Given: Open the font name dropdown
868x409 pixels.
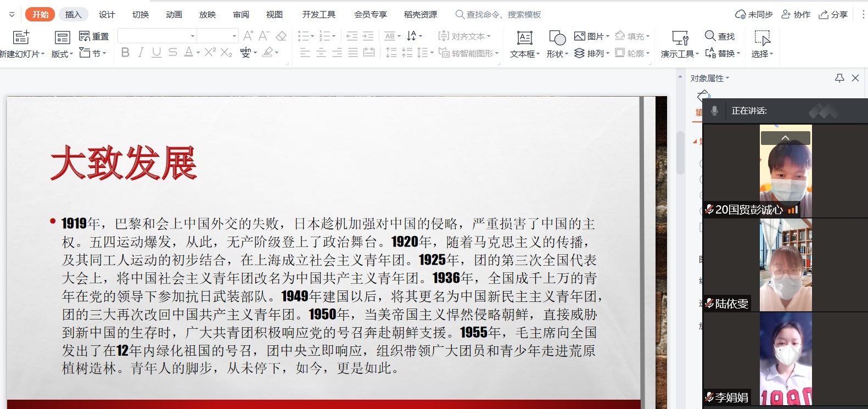Looking at the screenshot, I should 192,36.
